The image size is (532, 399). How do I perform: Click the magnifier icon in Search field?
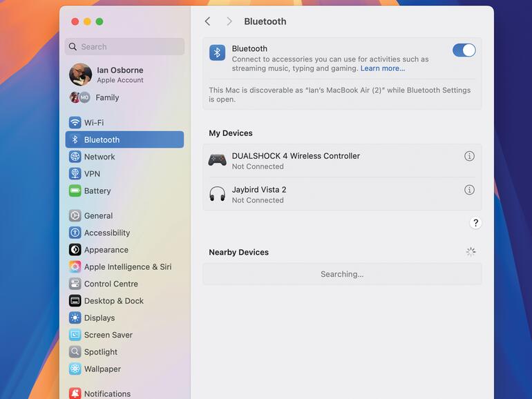[73, 47]
